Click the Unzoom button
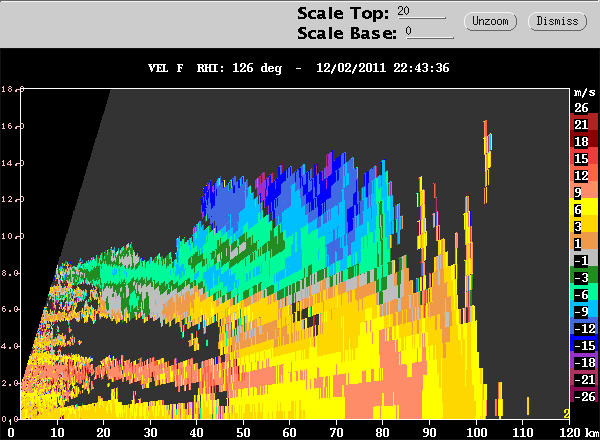 pyautogui.click(x=490, y=20)
